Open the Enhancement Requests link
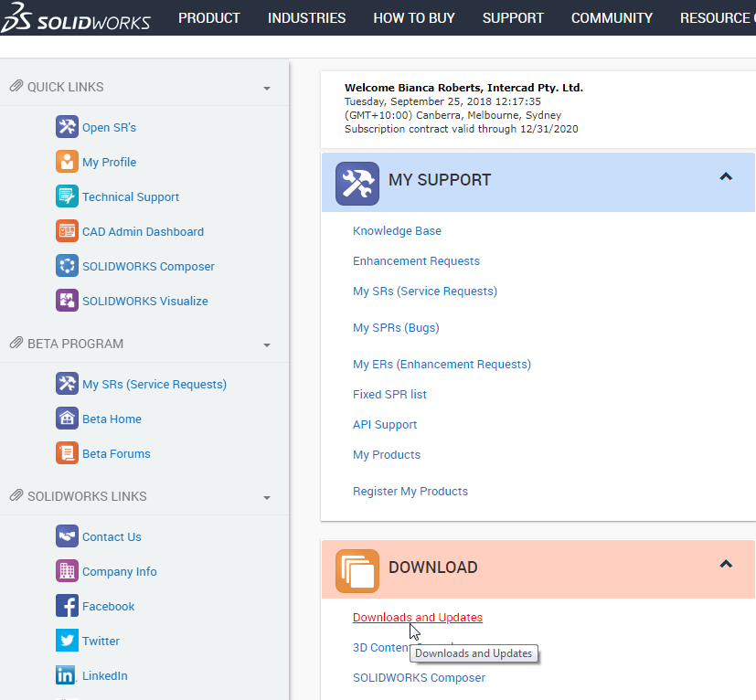The image size is (756, 700). (416, 260)
